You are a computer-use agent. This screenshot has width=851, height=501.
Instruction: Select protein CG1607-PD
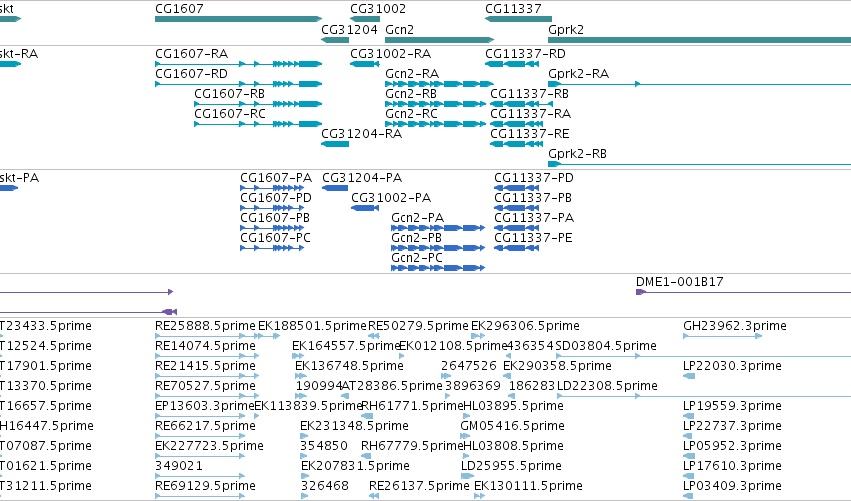pyautogui.click(x=272, y=208)
